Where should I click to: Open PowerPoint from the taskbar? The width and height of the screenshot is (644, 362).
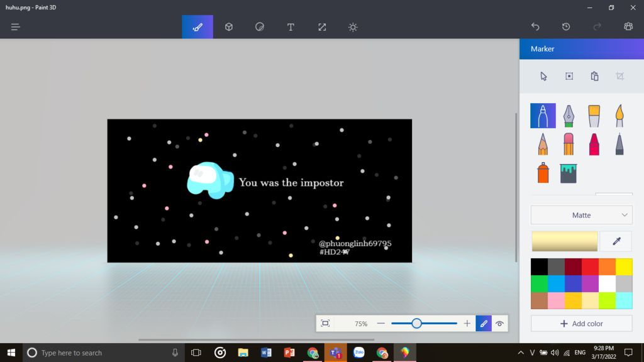click(289, 353)
